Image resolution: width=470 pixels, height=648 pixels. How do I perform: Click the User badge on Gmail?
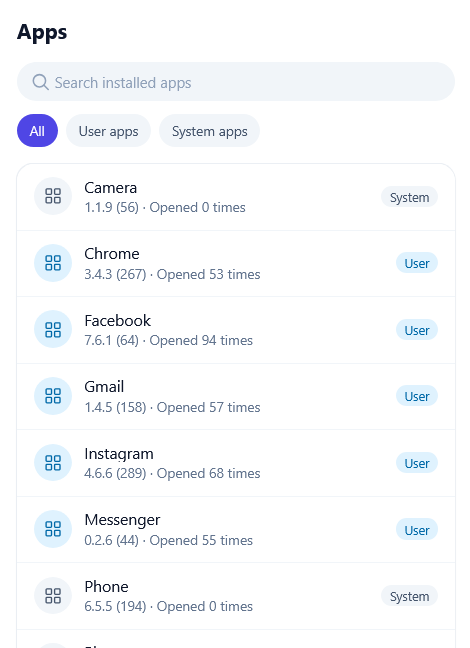click(417, 396)
